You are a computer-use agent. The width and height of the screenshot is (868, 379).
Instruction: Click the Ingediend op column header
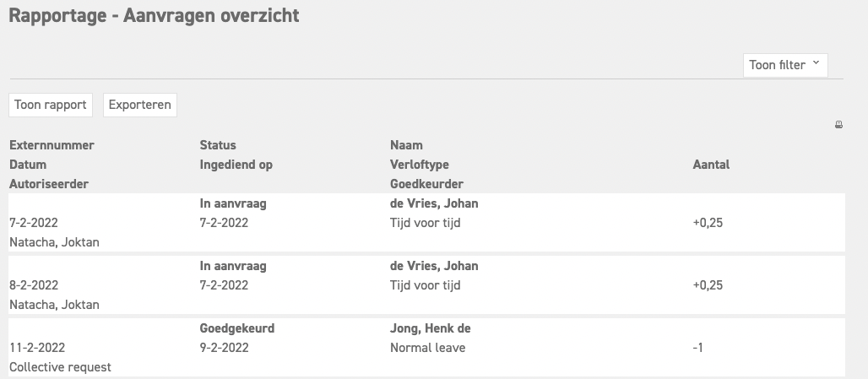(x=236, y=165)
